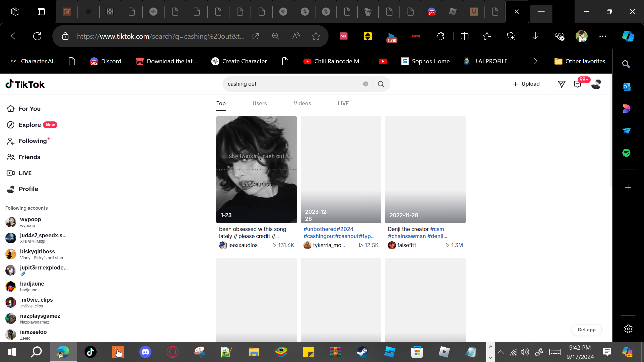Viewport: 644px width, 362px height.
Task: Open the inbox notifications icon
Action: pos(578,84)
